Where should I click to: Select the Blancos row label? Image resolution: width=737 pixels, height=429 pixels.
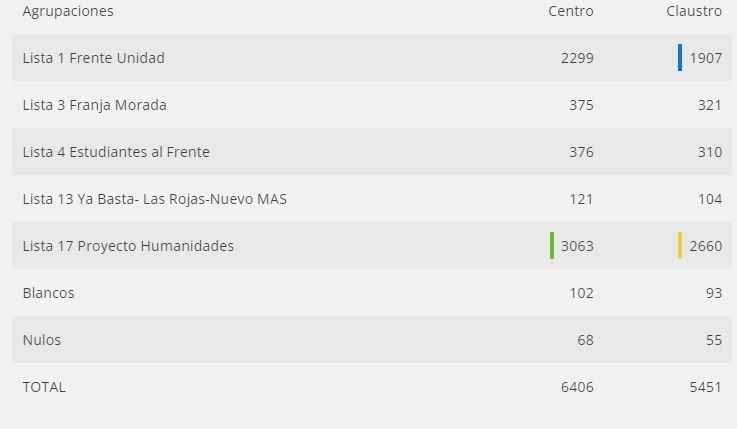coord(48,293)
